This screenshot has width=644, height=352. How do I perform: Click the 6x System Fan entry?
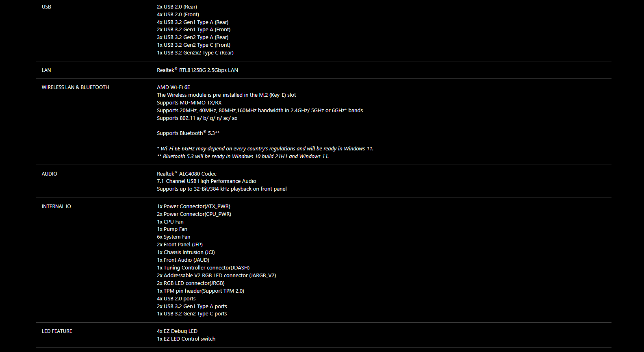pos(173,237)
